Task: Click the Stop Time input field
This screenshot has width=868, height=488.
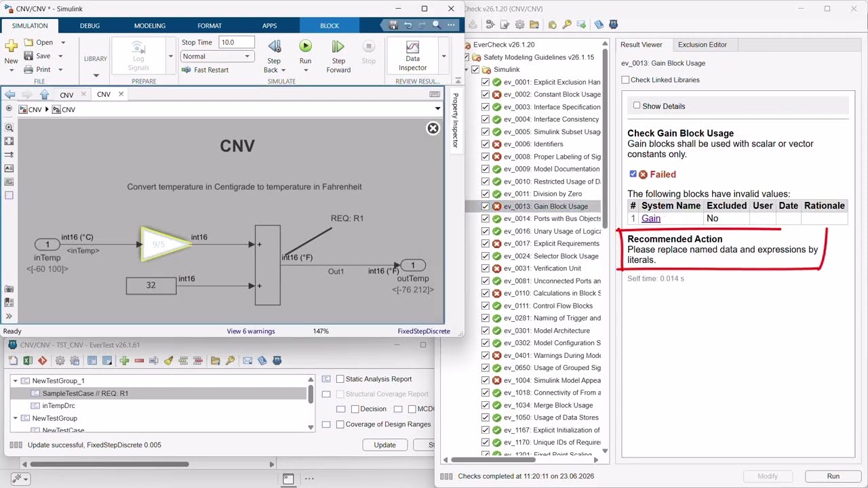Action: [x=236, y=42]
